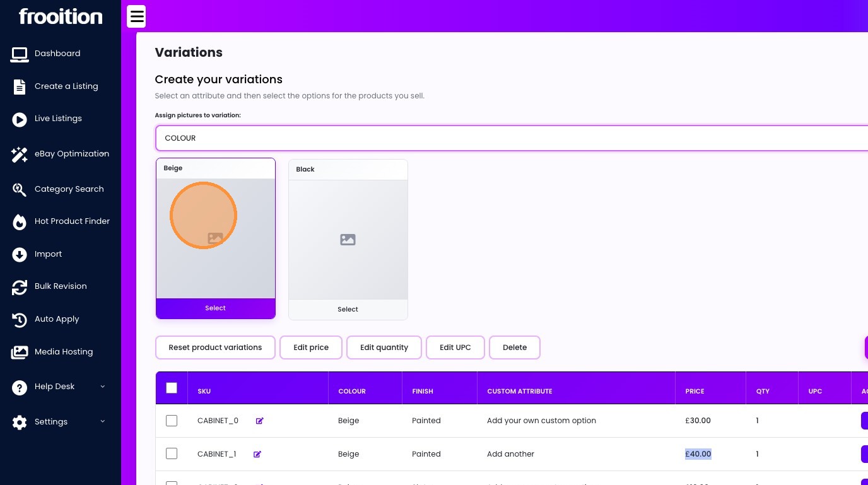Click edit SKU icon for CABINET_1
The image size is (868, 485).
(x=257, y=454)
